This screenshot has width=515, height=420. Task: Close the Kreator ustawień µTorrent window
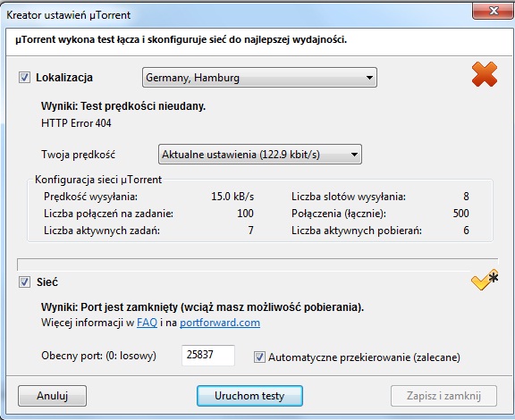(x=493, y=11)
